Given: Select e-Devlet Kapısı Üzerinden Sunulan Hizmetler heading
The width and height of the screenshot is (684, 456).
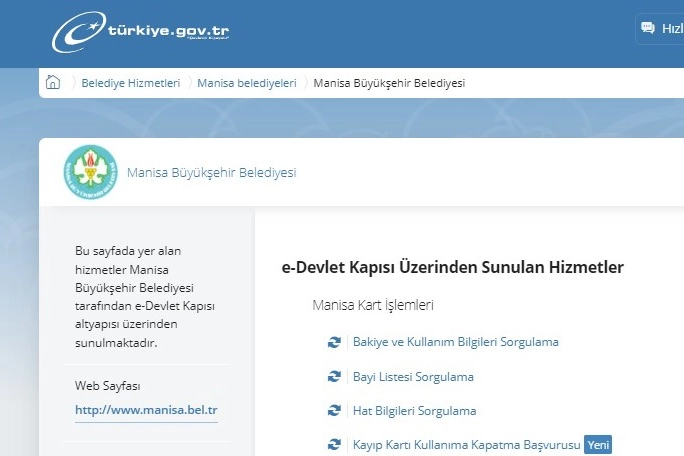Looking at the screenshot, I should [x=453, y=267].
